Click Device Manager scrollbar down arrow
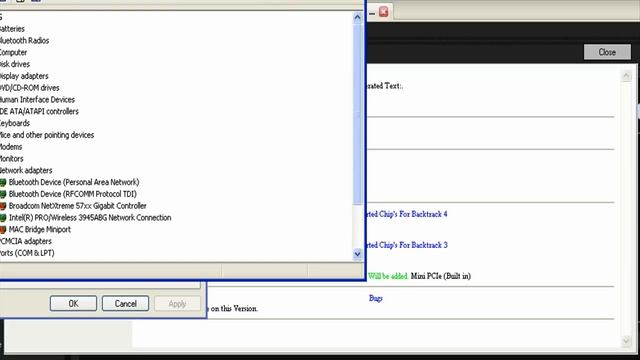640x360 pixels. (x=358, y=254)
